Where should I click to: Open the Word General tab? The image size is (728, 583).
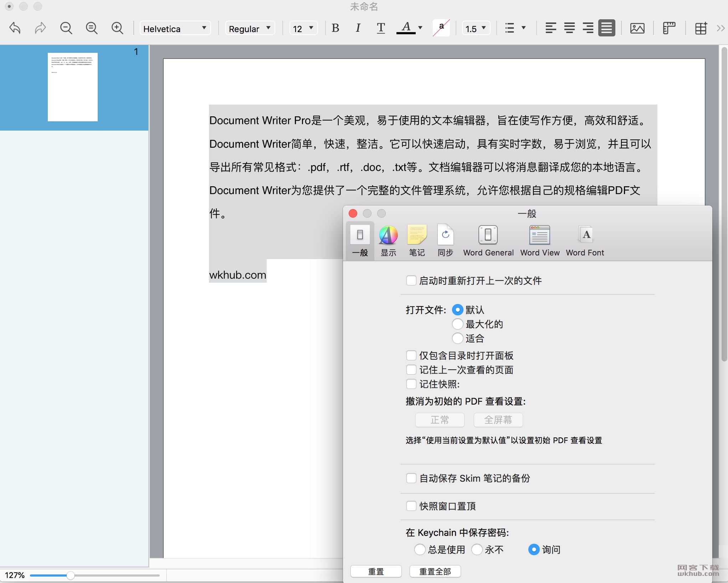coord(488,241)
